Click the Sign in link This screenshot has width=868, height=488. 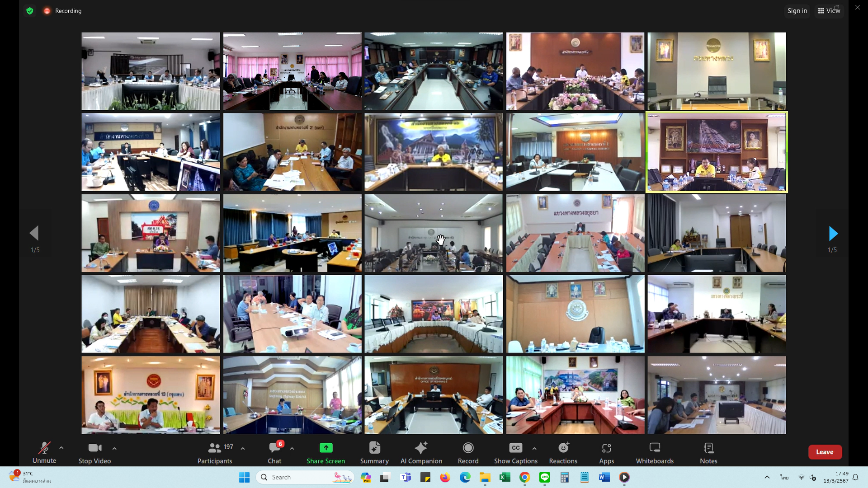point(797,10)
